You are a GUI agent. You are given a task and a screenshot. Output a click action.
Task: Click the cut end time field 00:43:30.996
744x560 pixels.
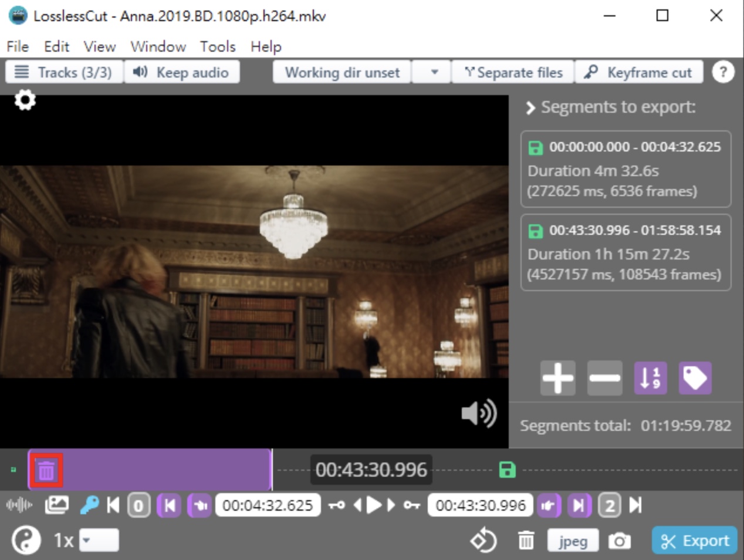[x=481, y=505]
